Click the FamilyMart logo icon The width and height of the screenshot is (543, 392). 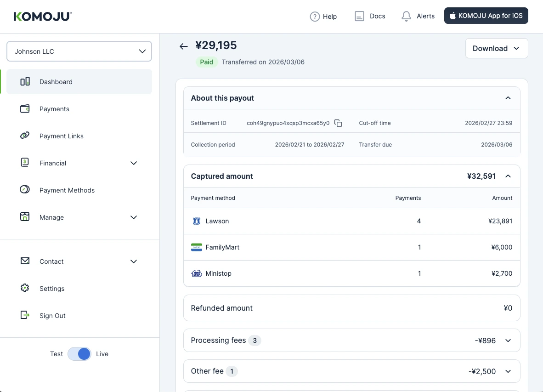196,247
